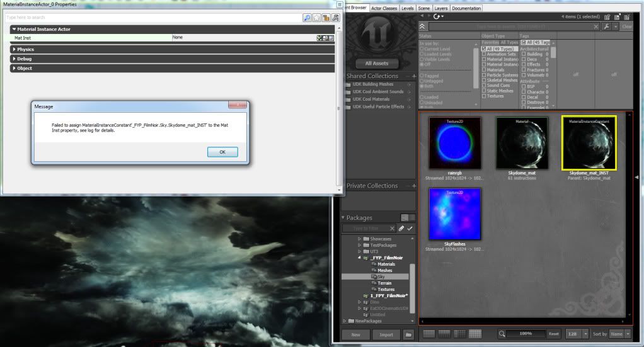Check the Textures object type filter
The image size is (644, 347).
(484, 96)
